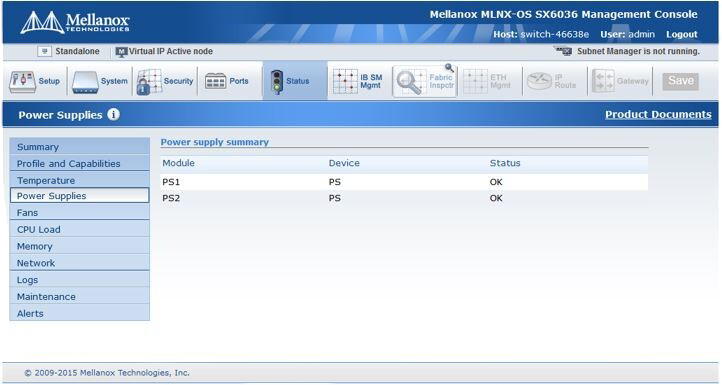This screenshot has height=385, width=722.
Task: Click the Device column header
Action: click(x=344, y=163)
